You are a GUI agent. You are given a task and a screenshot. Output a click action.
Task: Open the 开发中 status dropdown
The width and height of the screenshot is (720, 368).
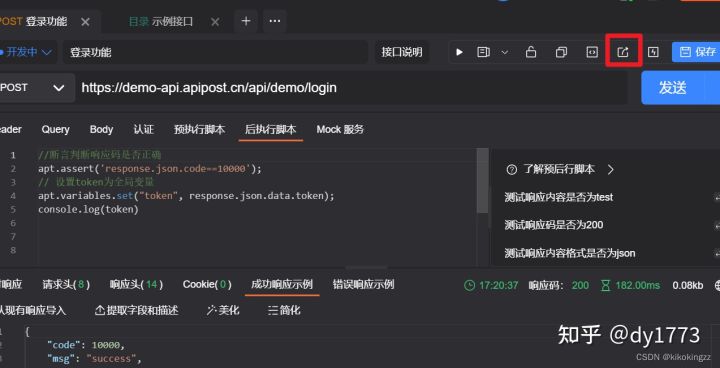click(x=28, y=52)
